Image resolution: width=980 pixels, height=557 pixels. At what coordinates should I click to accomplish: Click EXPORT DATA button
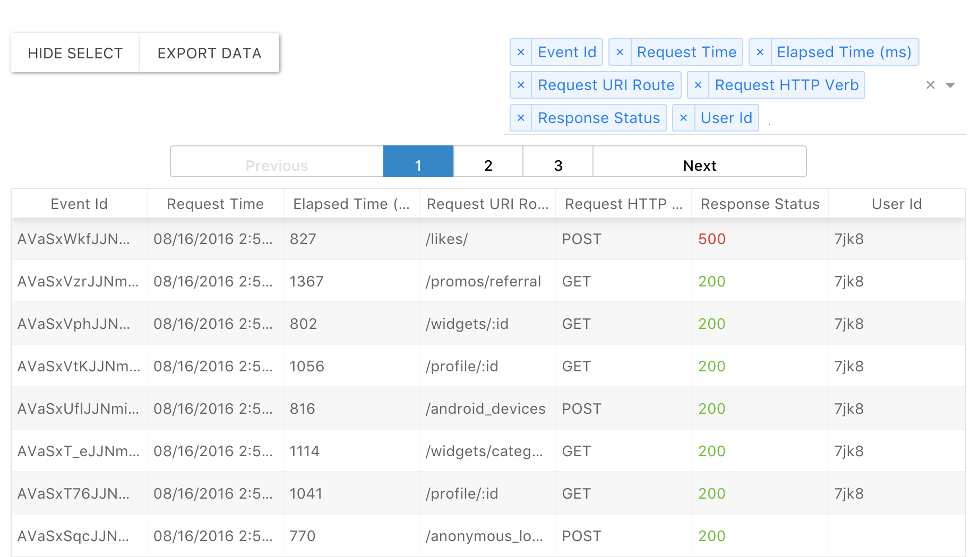209,53
